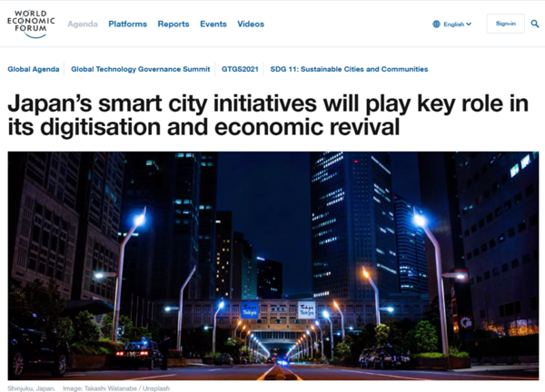Open the Agenda menu item
545x392 pixels.
coord(83,24)
